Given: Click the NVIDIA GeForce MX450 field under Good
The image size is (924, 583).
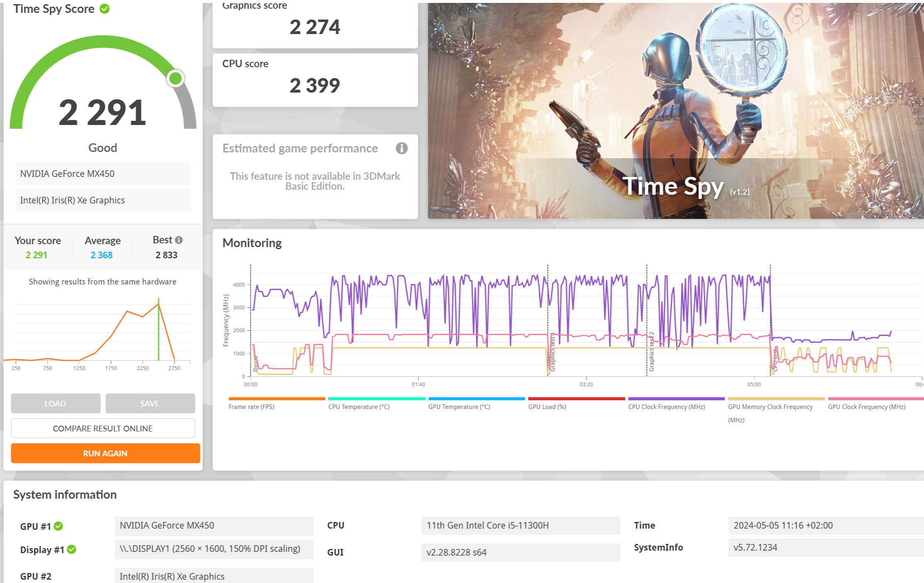Looking at the screenshot, I should tap(103, 174).
